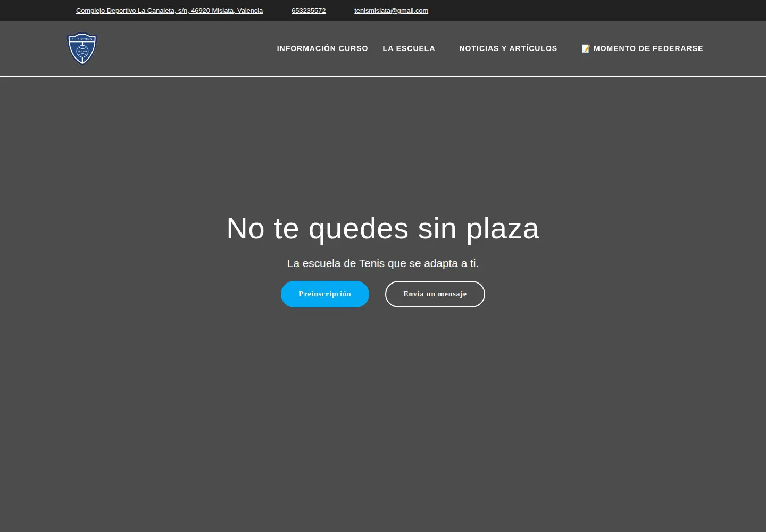This screenshot has height=532, width=766.
Task: Click the Club de Tenis Mislata shield logo
Action: (82, 48)
